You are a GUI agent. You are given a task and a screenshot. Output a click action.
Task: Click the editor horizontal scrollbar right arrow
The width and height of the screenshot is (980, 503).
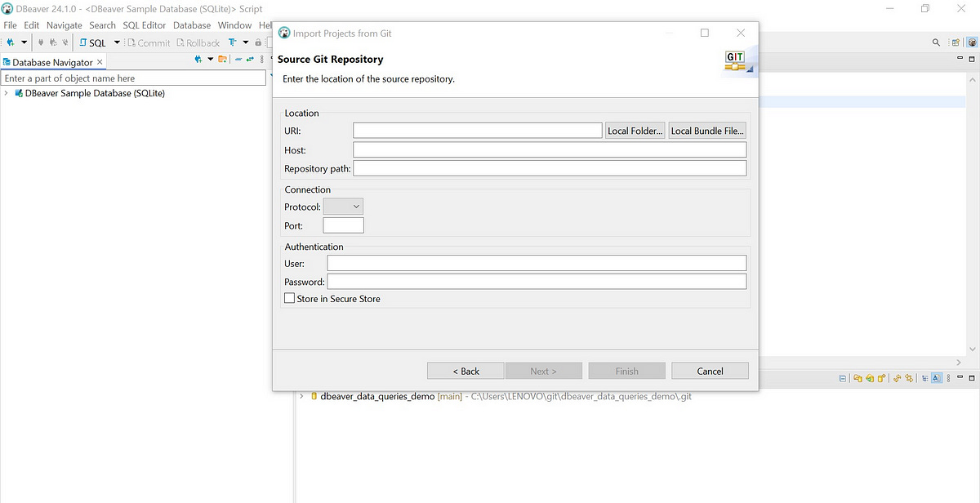[x=958, y=362]
